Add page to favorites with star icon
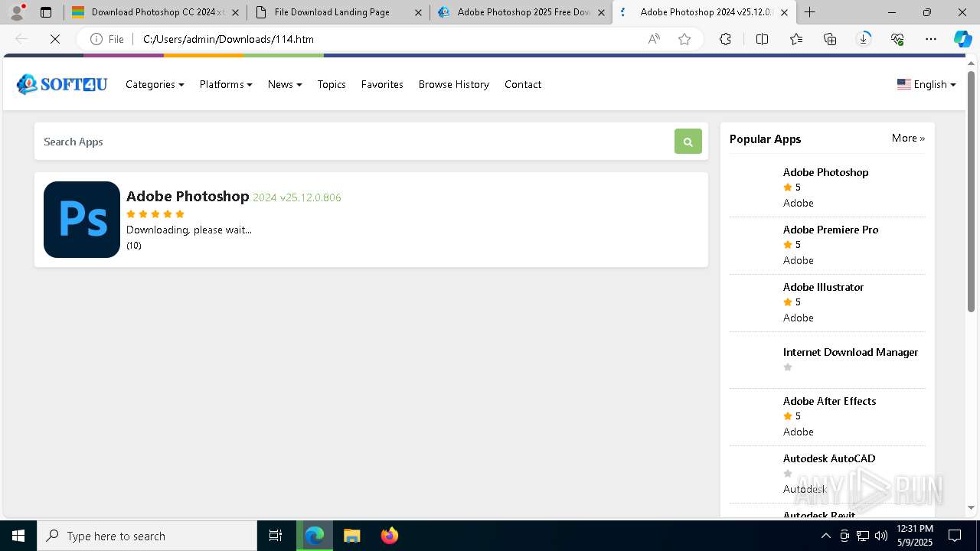Image resolution: width=980 pixels, height=551 pixels. (x=684, y=39)
